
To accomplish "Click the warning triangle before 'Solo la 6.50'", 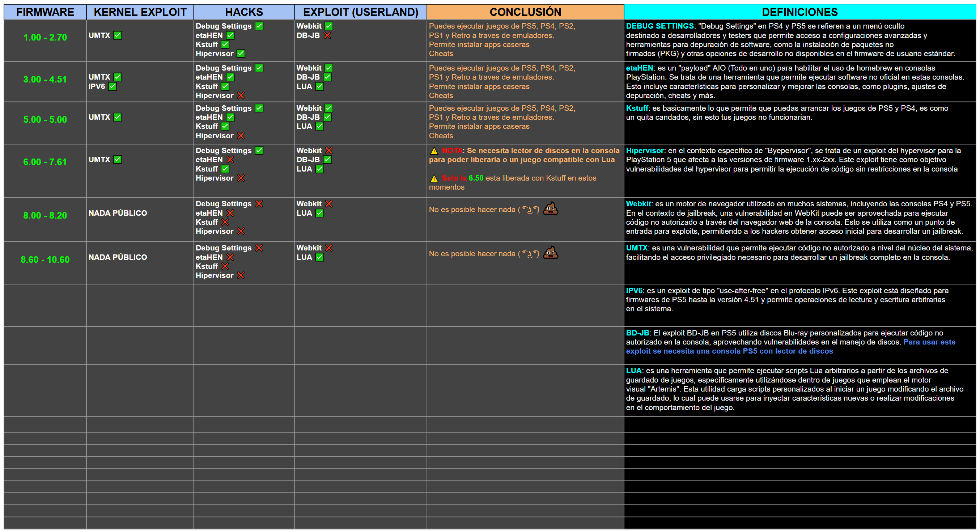I will [x=434, y=178].
